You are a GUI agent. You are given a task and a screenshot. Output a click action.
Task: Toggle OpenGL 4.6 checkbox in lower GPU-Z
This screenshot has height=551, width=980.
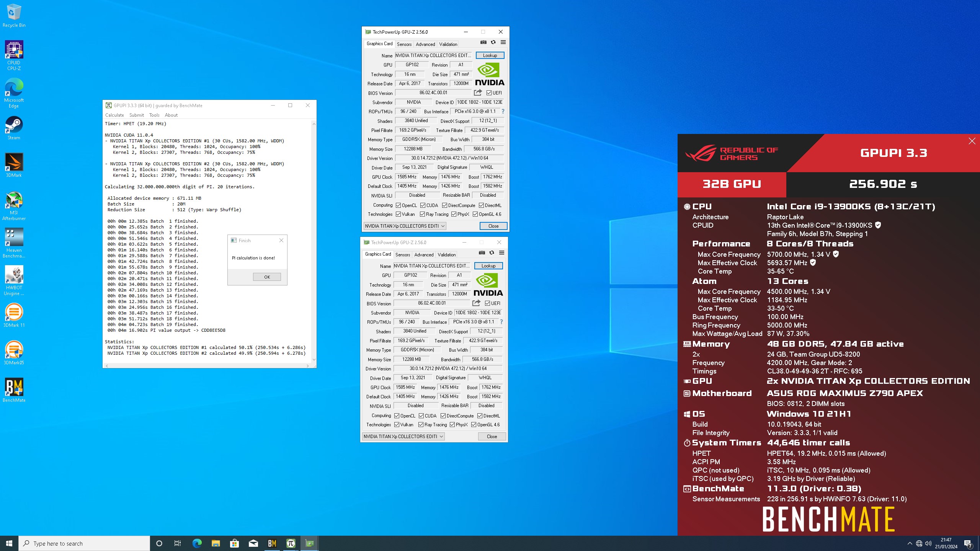click(x=474, y=425)
